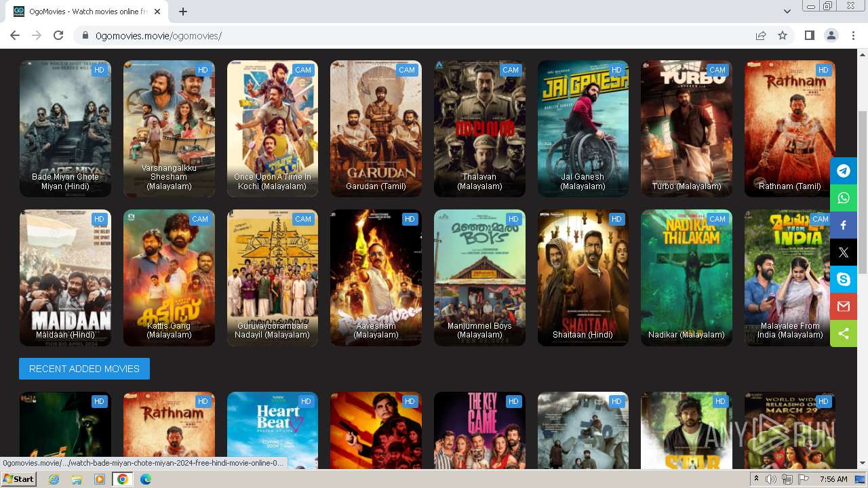Viewport: 868px width, 488px height.
Task: Click the share page icon in address bar
Action: tap(761, 35)
